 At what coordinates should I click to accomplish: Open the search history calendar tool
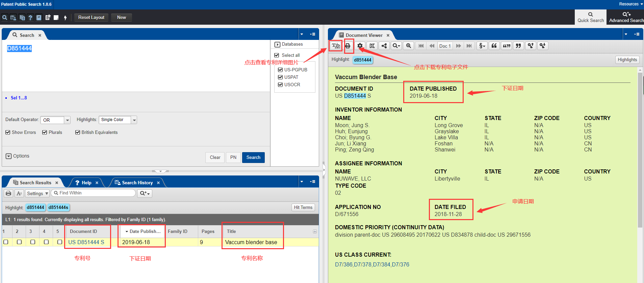(x=13, y=18)
